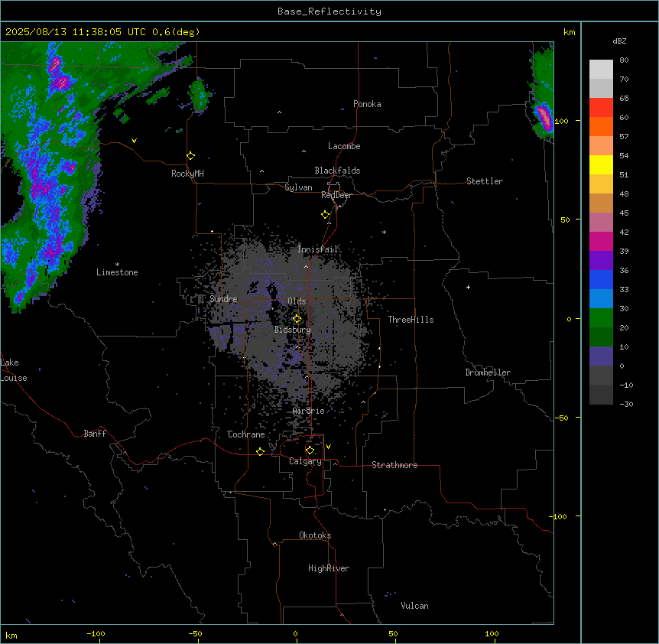Click the yellow v marker northwest of RockyMH
The width and height of the screenshot is (659, 644).
tap(134, 141)
